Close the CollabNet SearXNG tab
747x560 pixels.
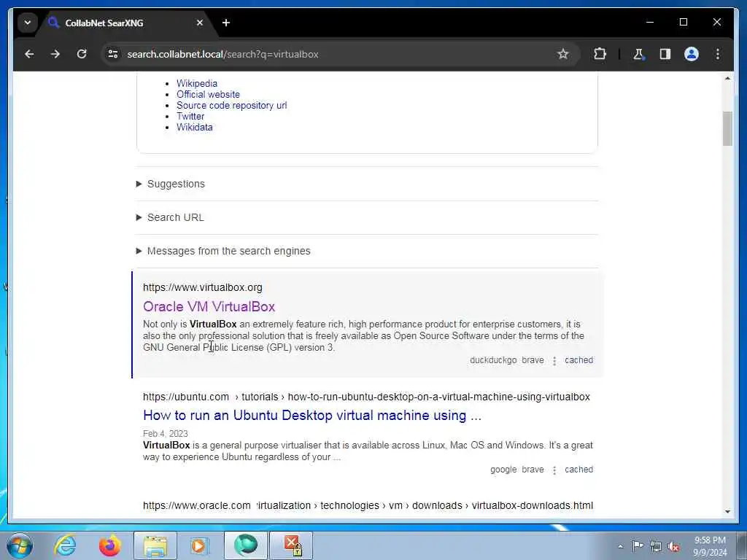click(200, 23)
